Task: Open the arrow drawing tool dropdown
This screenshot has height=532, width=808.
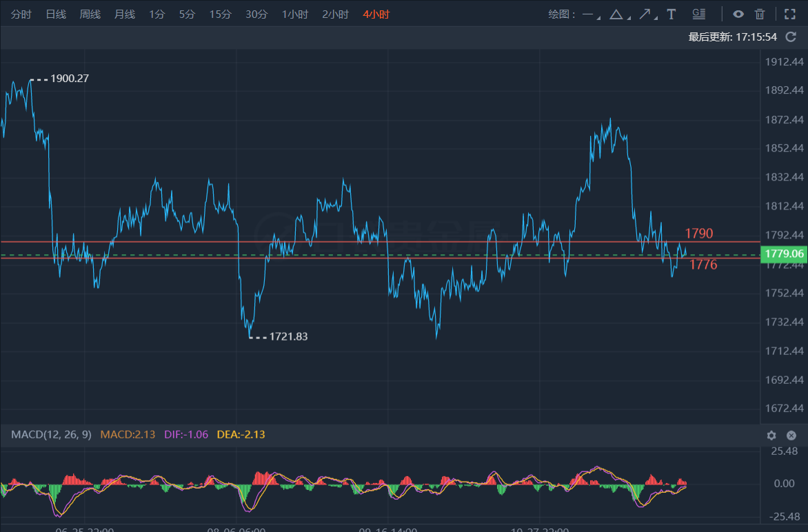Action: [x=647, y=14]
